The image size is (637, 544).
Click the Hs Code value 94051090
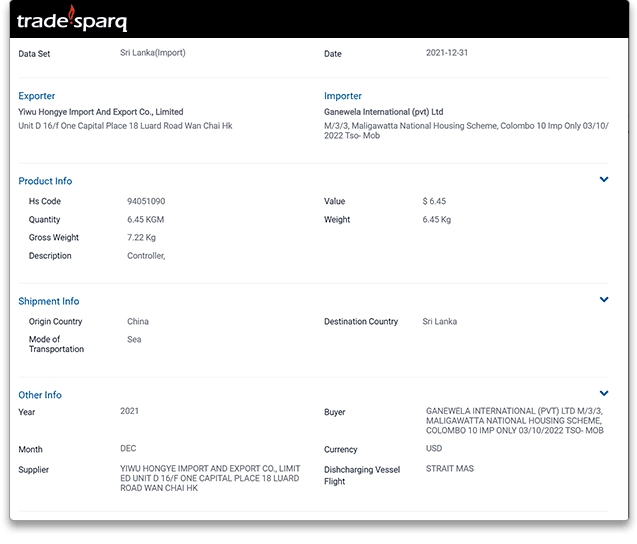pyautogui.click(x=146, y=201)
